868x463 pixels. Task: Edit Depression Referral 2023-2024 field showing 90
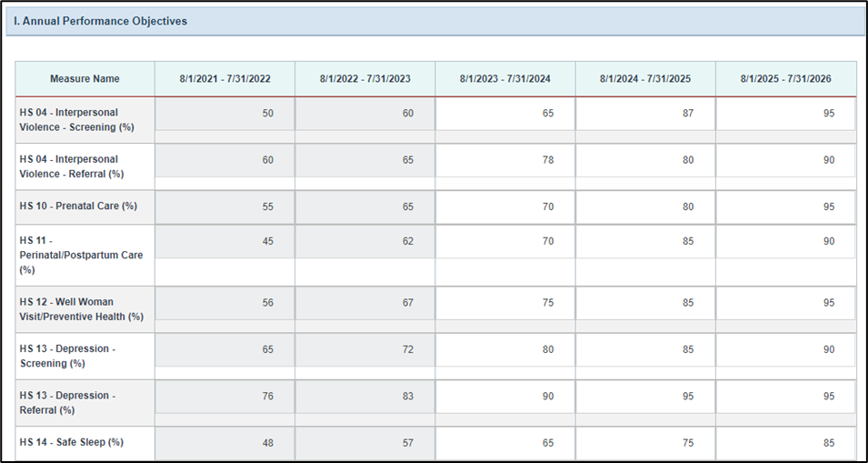[504, 397]
